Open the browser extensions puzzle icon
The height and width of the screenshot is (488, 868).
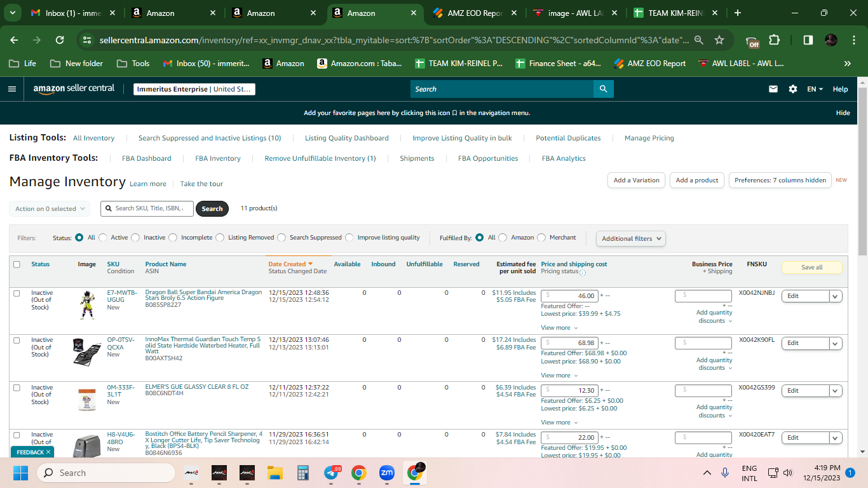pyautogui.click(x=774, y=40)
